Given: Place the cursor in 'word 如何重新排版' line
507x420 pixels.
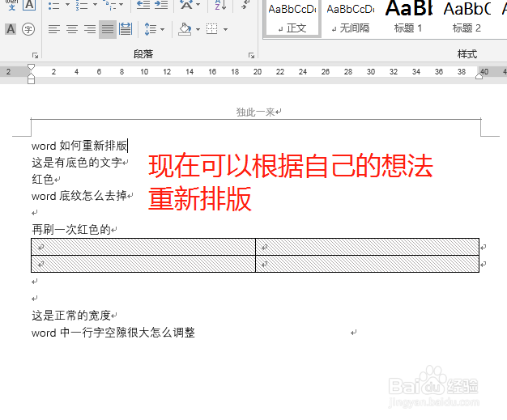Looking at the screenshot, I should pyautogui.click(x=79, y=146).
